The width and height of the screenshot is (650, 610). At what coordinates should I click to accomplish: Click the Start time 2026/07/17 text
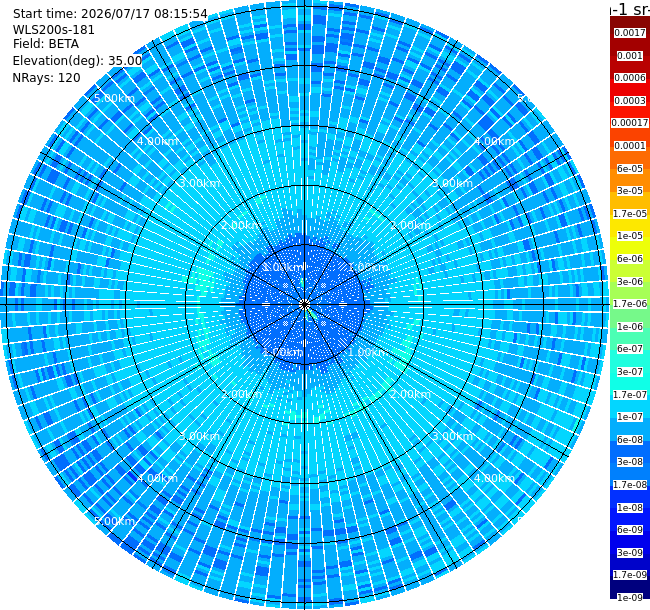110,14
